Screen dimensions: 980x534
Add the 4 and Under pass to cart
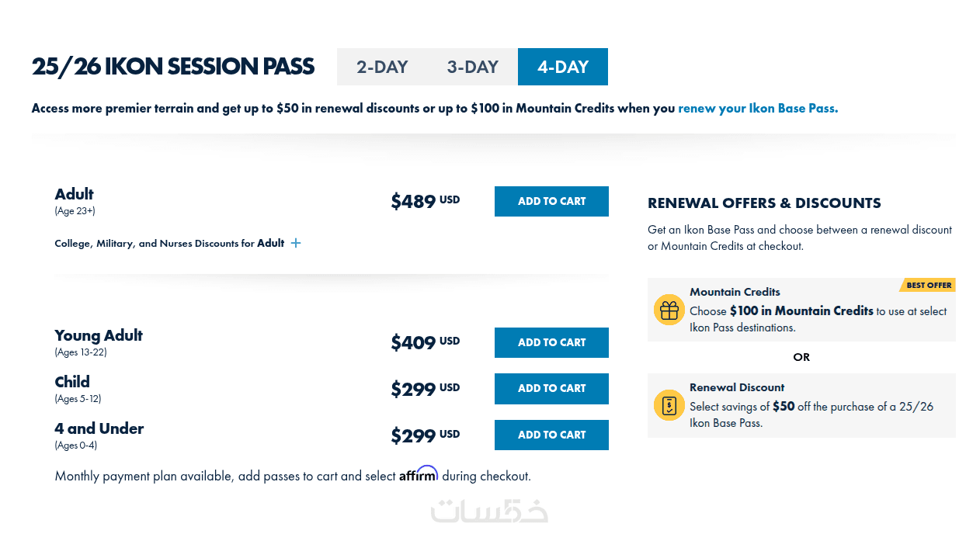coord(551,435)
